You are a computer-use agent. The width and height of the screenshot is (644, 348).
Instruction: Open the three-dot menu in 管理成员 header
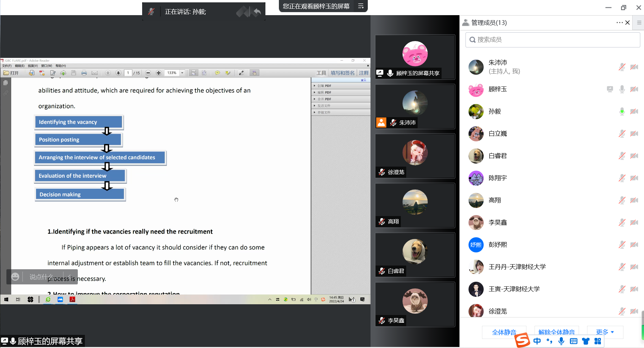coord(619,23)
